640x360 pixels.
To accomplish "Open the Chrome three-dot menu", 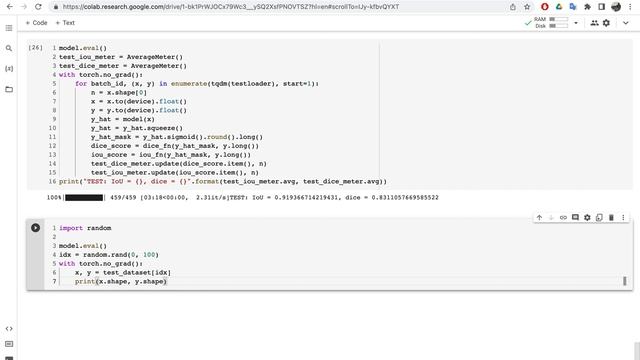I will click(631, 7).
